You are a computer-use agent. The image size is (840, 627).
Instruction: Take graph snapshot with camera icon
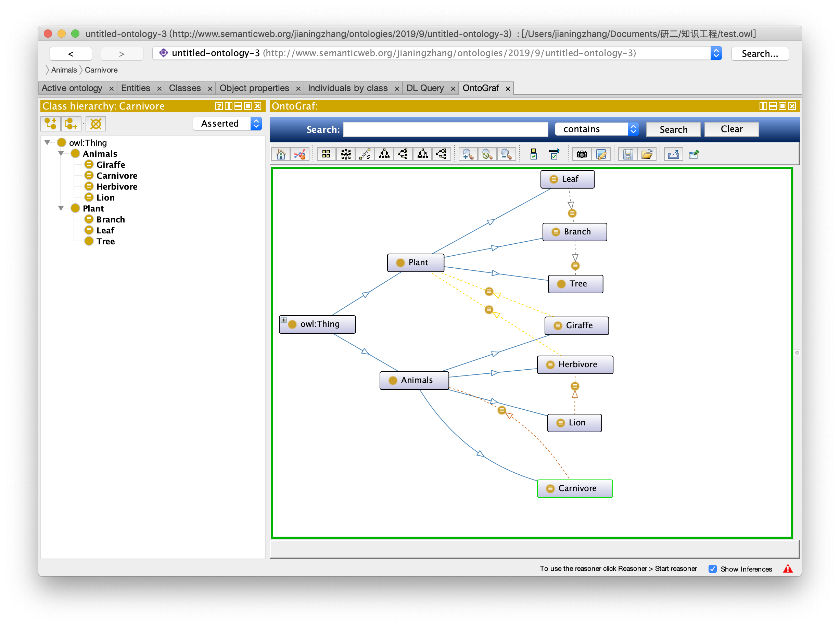point(582,154)
